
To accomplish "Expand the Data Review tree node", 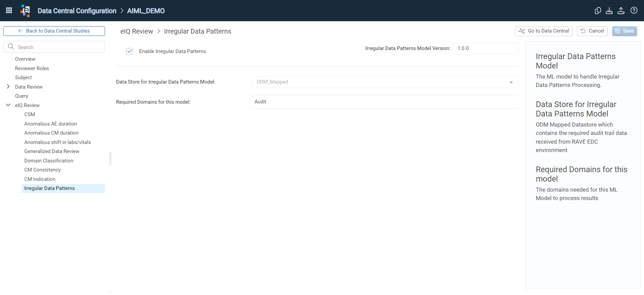I will coord(8,87).
